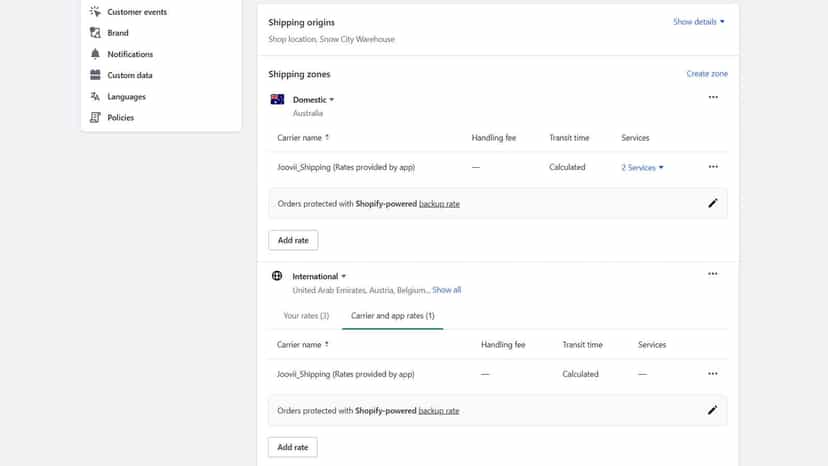This screenshot has height=466, width=828.
Task: Open Brand settings page
Action: click(x=118, y=33)
